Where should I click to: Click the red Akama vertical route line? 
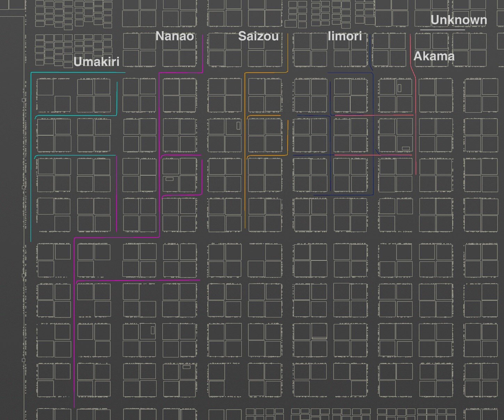pyautogui.click(x=416, y=132)
